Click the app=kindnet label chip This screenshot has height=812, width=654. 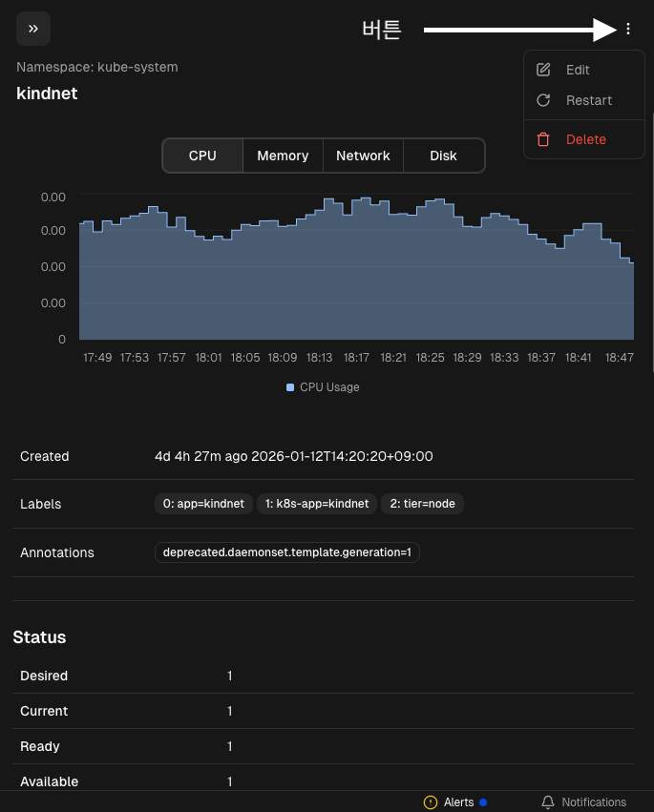click(x=203, y=504)
